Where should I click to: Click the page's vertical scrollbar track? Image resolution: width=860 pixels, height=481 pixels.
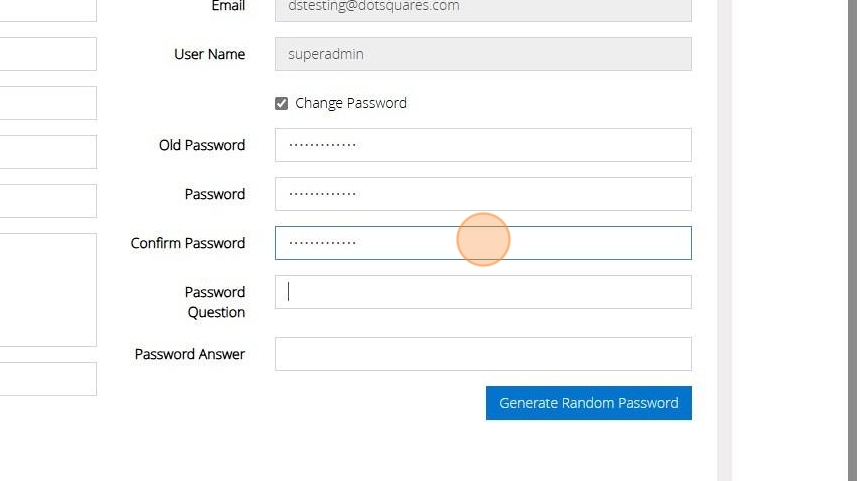(x=725, y=240)
